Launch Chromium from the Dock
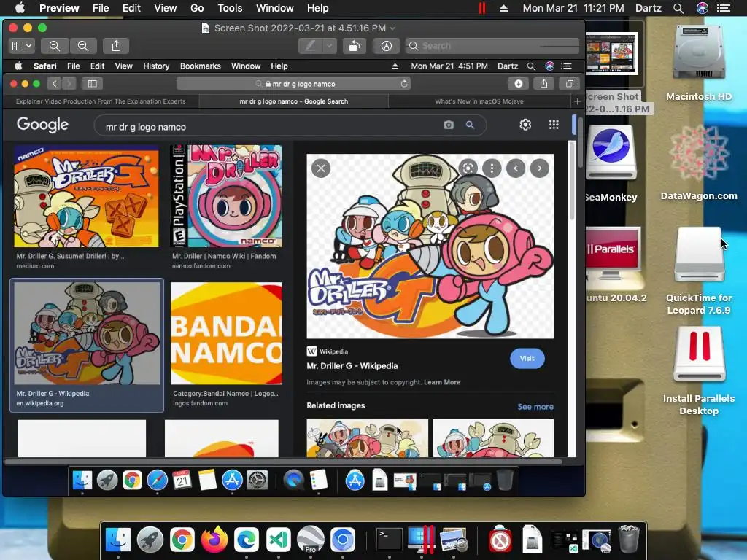Screen dimensions: 747x560 343,540
